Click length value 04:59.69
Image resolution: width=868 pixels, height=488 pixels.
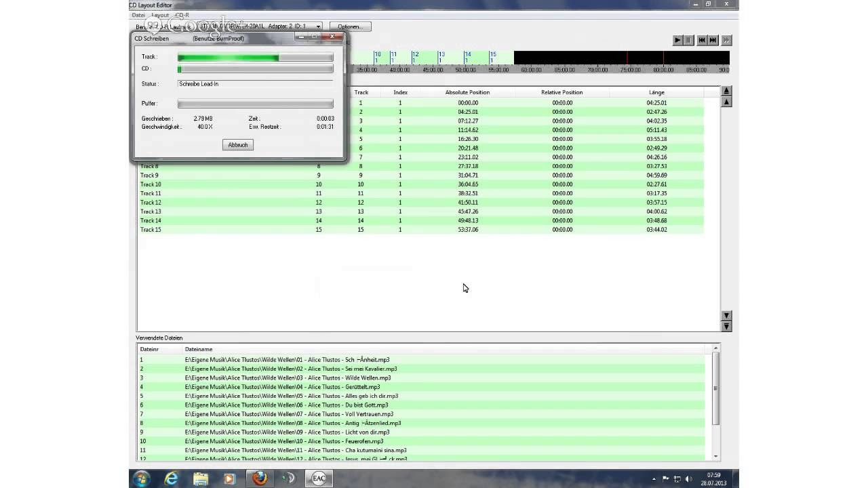657,176
